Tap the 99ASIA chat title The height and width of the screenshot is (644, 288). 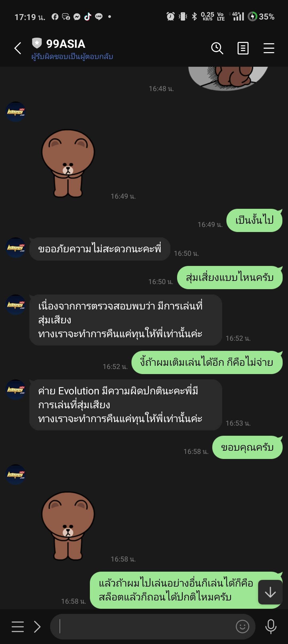click(x=66, y=44)
